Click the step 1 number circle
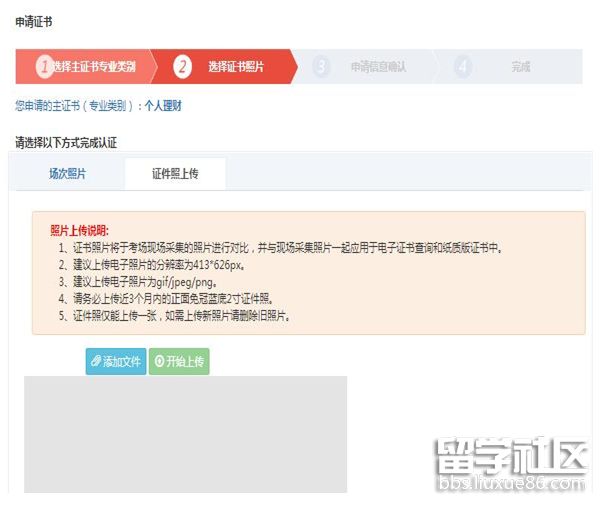This screenshot has height=505, width=602. (43, 67)
